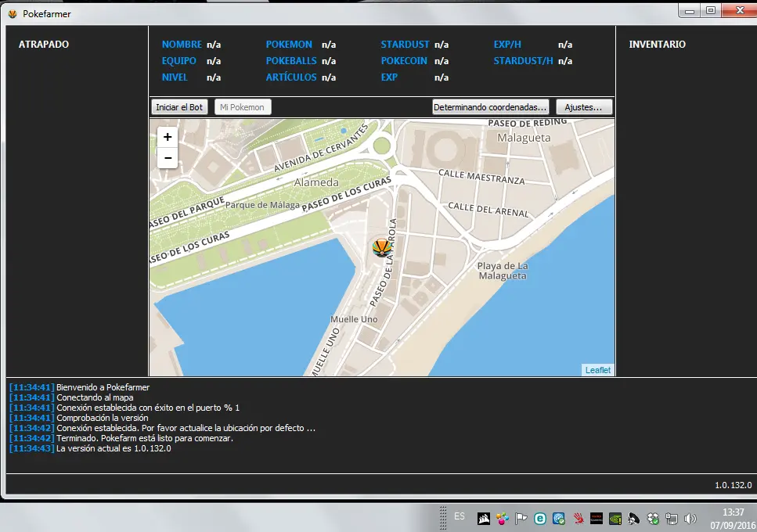Click the STARDUST/H stat label
The height and width of the screenshot is (532, 757).
click(524, 61)
